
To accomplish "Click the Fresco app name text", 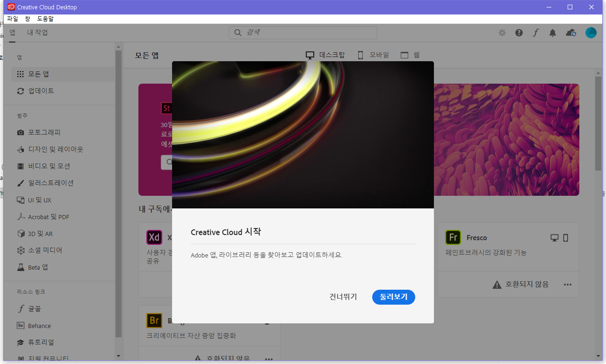I will tap(476, 238).
